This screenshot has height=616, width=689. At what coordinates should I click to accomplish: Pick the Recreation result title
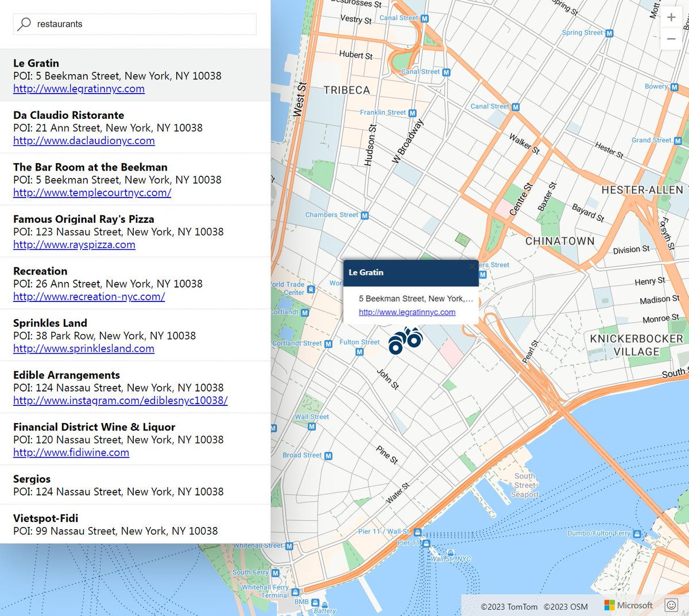point(40,271)
